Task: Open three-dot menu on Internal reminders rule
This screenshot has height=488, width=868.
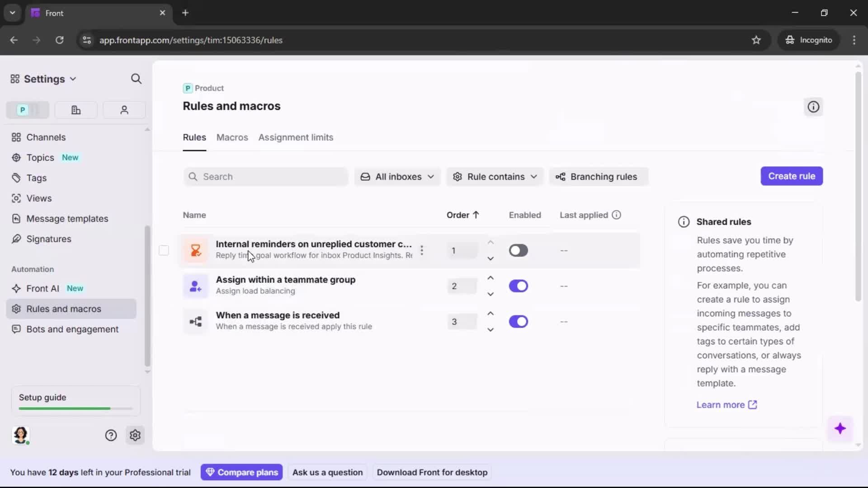Action: click(422, 250)
